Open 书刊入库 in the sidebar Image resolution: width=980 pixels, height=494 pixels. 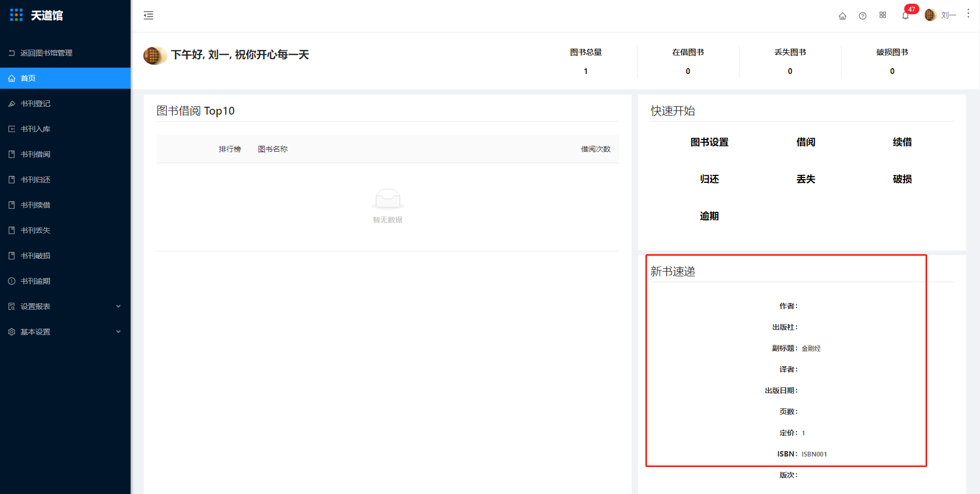coord(65,129)
